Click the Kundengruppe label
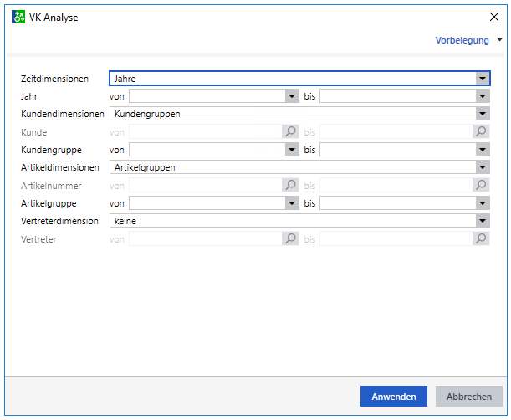The width and height of the screenshot is (511, 420). click(51, 150)
